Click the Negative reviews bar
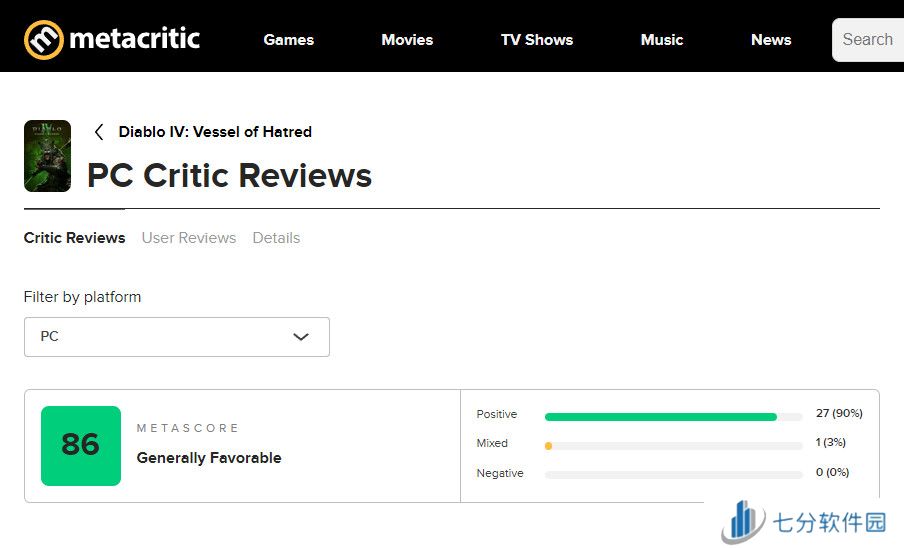904x548 pixels. pos(673,475)
